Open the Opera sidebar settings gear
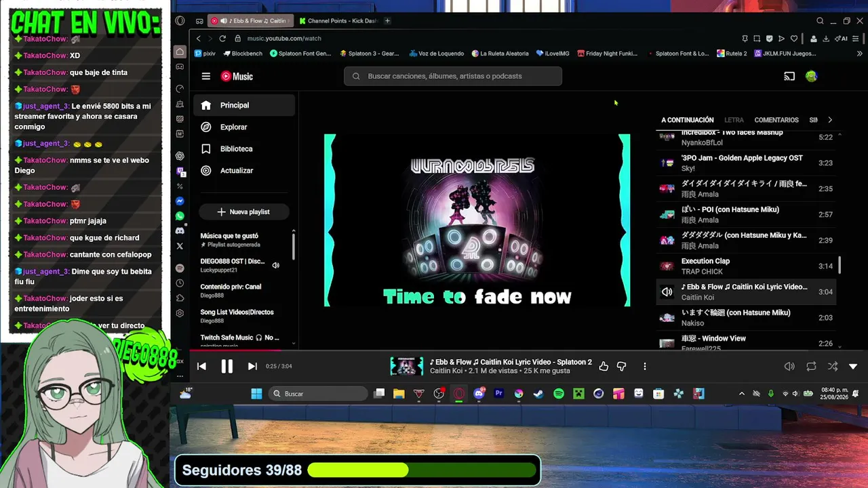Image resolution: width=868 pixels, height=488 pixels. click(180, 313)
